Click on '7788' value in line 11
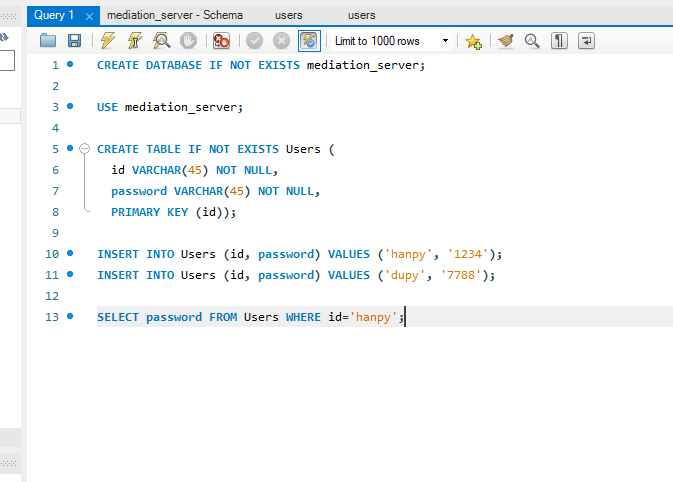Viewport: 673px width, 482px height. click(461, 275)
